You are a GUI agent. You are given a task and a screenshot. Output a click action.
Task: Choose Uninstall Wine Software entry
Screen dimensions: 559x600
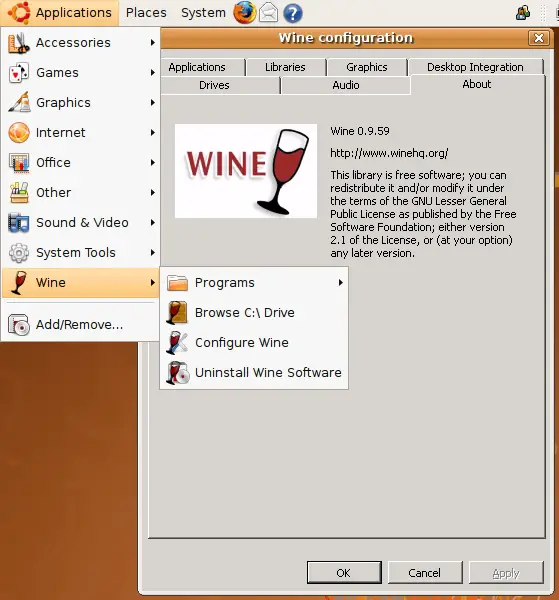pyautogui.click(x=254, y=373)
